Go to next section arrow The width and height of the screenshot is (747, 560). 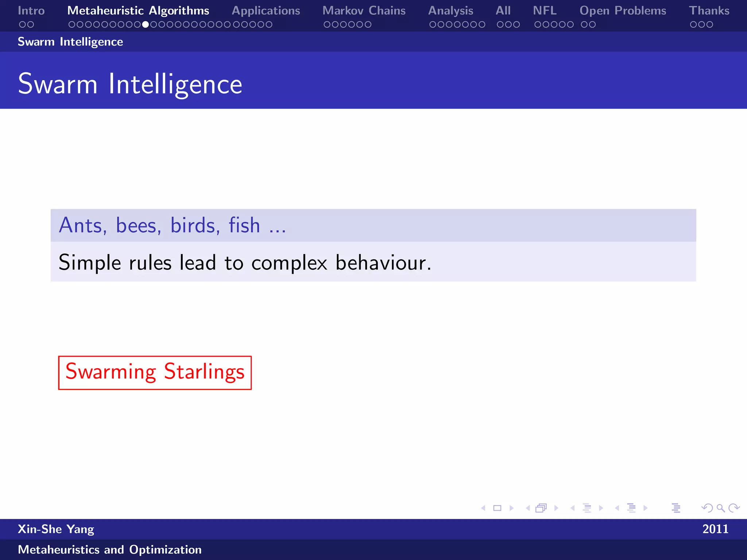click(645, 508)
